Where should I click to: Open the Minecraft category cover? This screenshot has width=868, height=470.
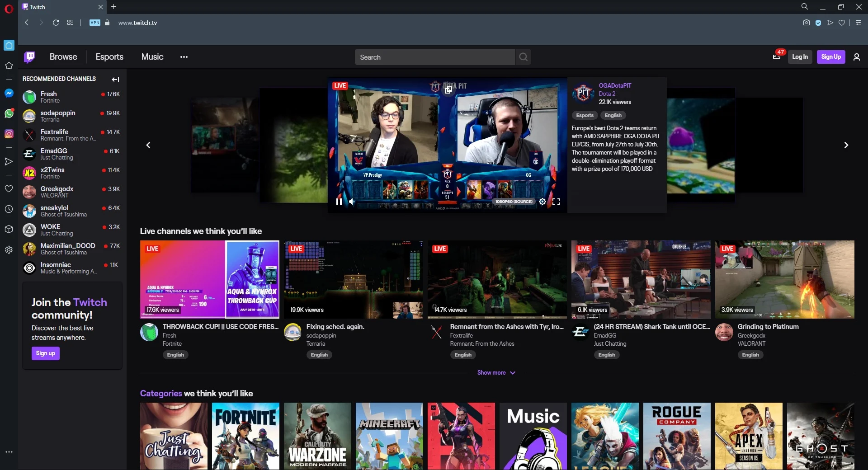389,436
